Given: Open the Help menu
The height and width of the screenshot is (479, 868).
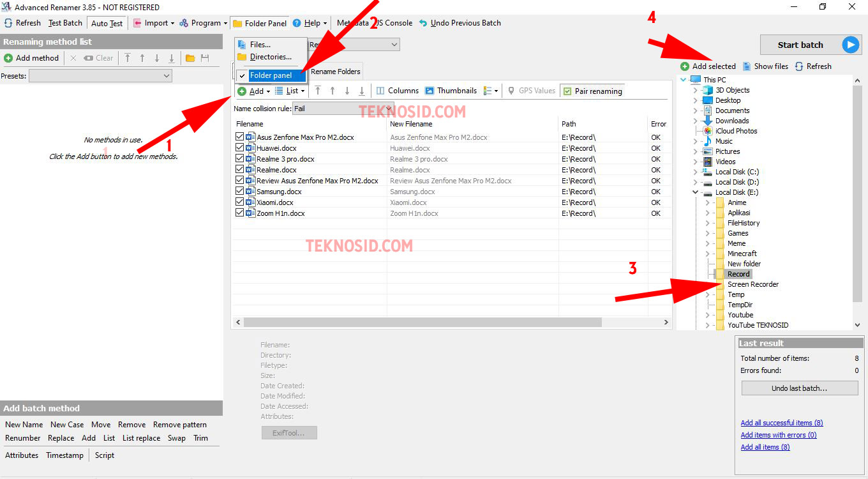Looking at the screenshot, I should (310, 23).
